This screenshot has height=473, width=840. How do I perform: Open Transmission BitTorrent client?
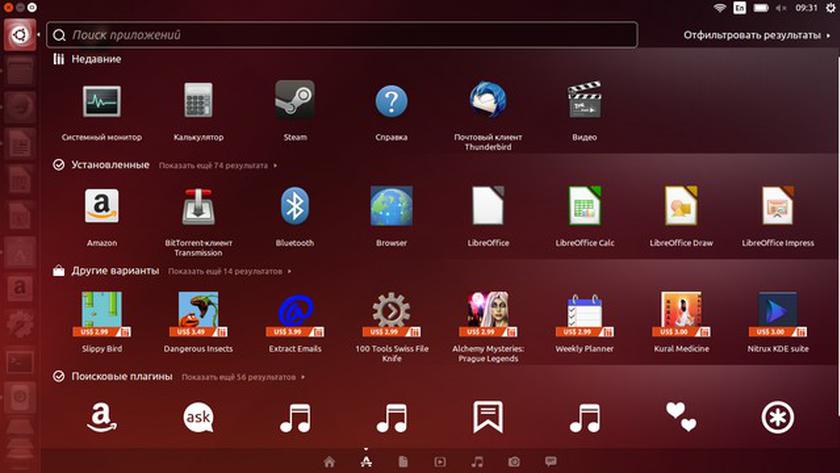pyautogui.click(x=198, y=207)
